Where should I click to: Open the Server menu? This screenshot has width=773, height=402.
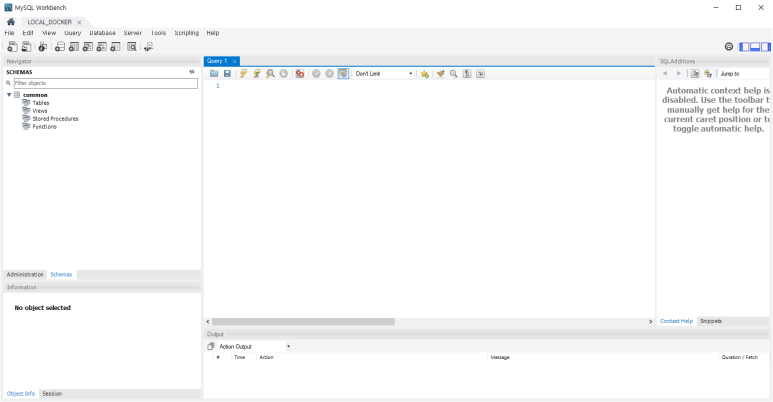click(133, 33)
